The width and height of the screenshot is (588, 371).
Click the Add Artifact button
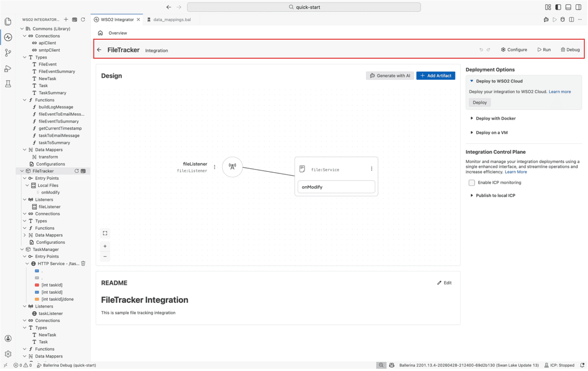tap(436, 76)
